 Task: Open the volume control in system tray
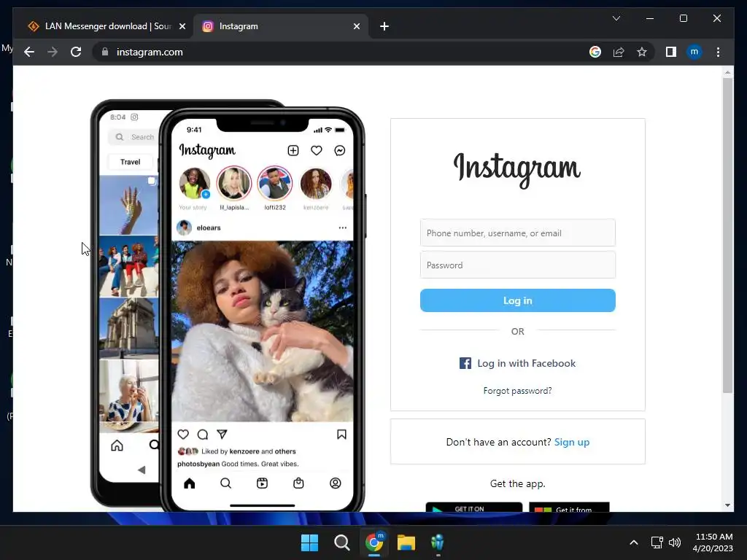(675, 542)
